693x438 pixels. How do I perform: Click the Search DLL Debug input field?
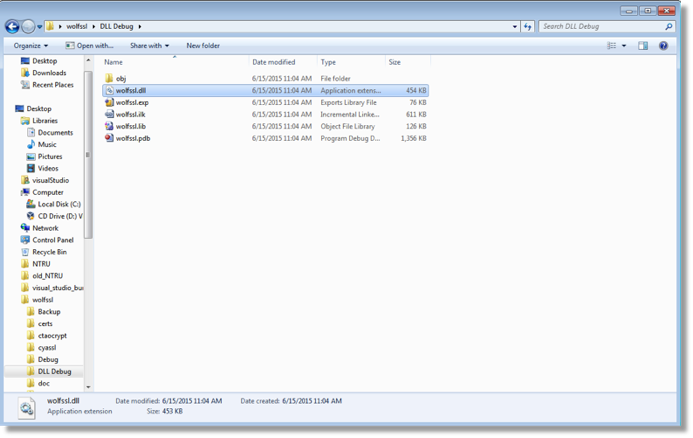(602, 27)
